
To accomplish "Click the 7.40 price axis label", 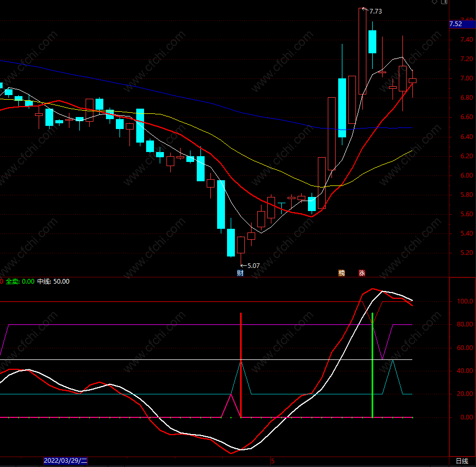I will click(467, 40).
